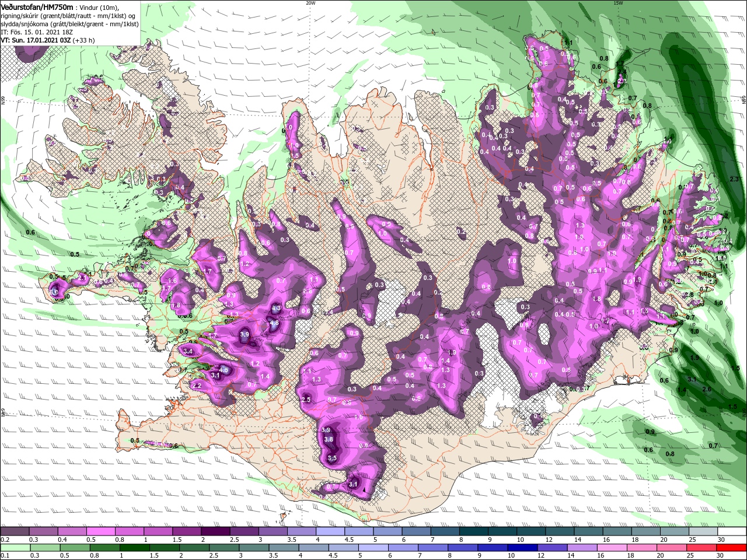Click the '0.2' label on snow scale

point(5,540)
